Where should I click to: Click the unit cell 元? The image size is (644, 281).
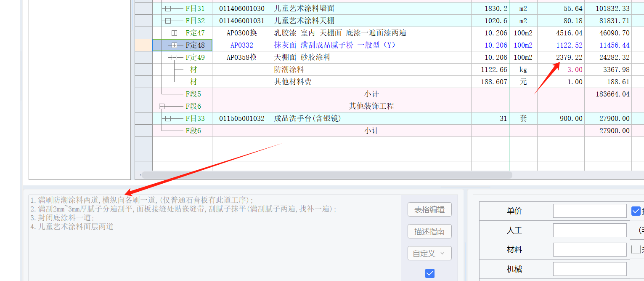tap(523, 82)
